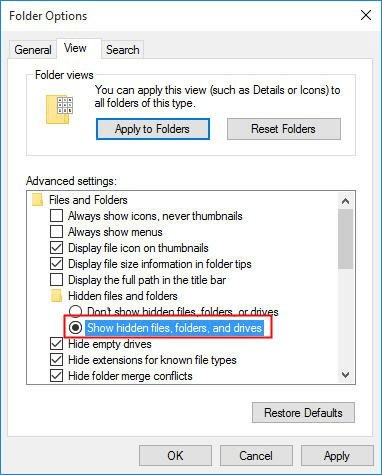Screen dimensions: 382x475
Task: Click the scroll up arrow in Advanced settings
Action: pos(346,201)
